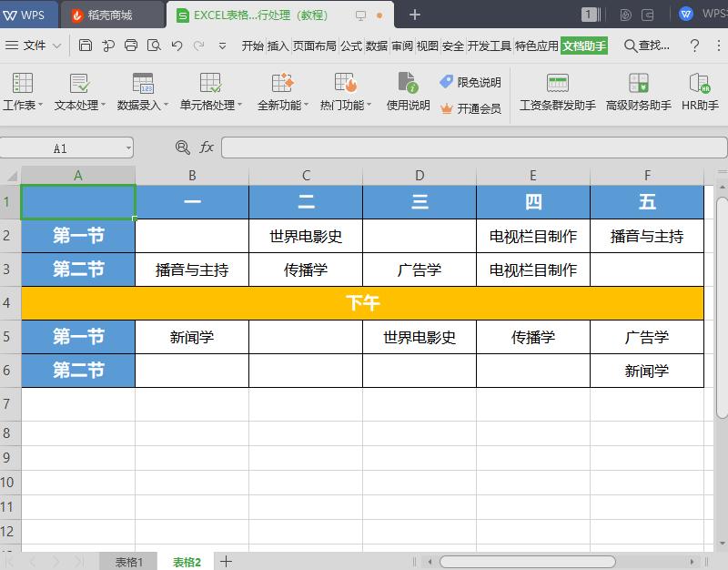Image resolution: width=728 pixels, height=570 pixels.
Task: Select the cell containing 世界电影史
Action: (306, 236)
